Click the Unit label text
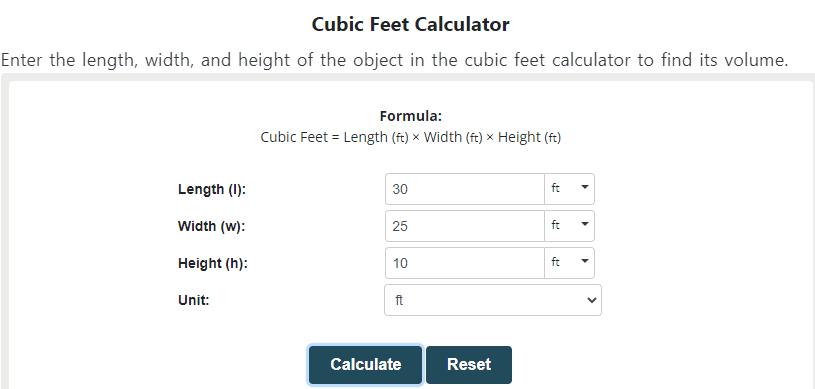 pyautogui.click(x=193, y=300)
